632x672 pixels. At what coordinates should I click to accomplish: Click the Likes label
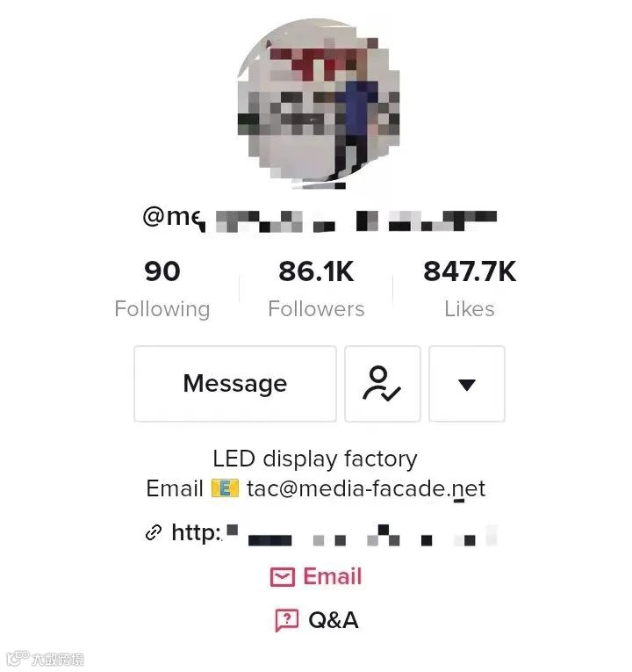pyautogui.click(x=470, y=309)
